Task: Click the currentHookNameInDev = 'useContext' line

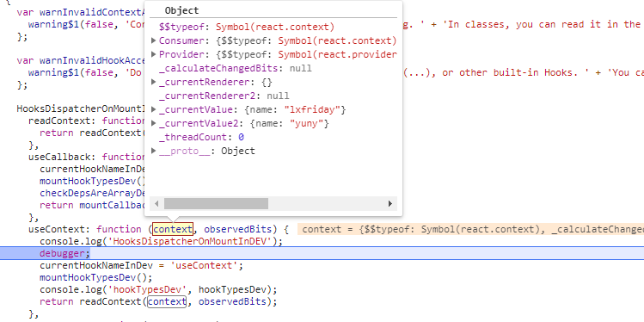Action: 141,265
